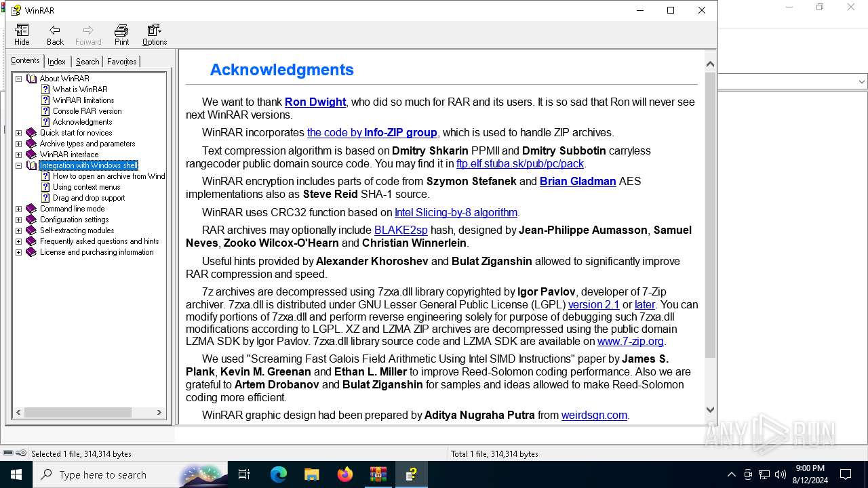
Task: Open the LGPL 'later' version link
Action: 645,304
